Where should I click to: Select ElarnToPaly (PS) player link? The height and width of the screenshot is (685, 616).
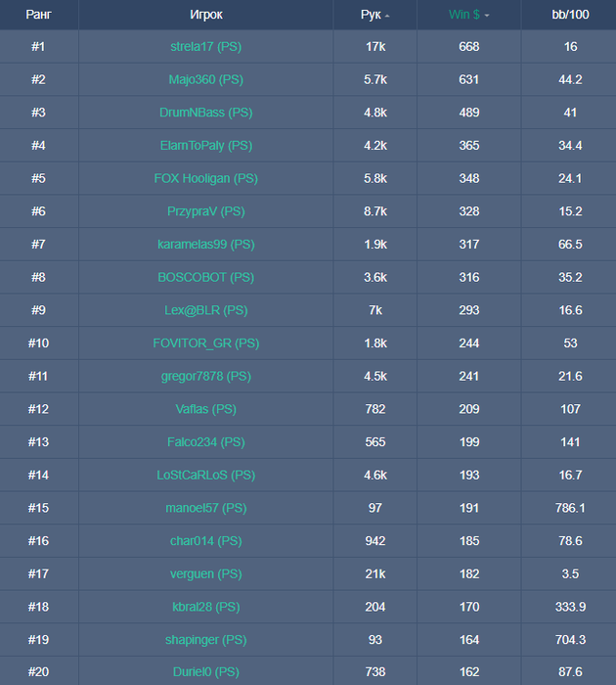206,145
